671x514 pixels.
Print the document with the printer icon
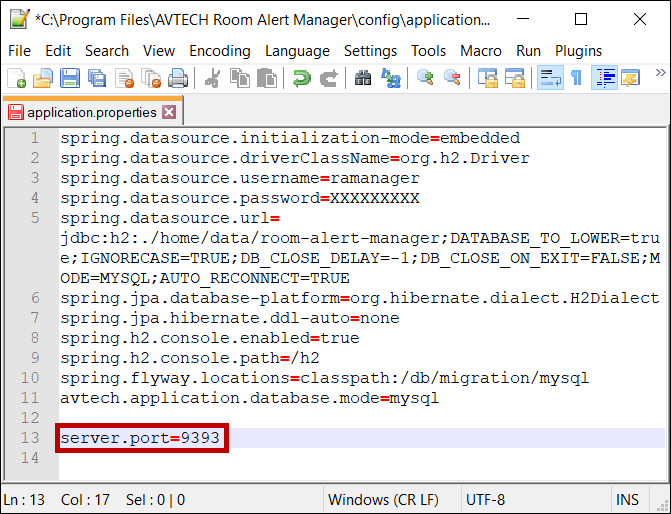point(177,78)
